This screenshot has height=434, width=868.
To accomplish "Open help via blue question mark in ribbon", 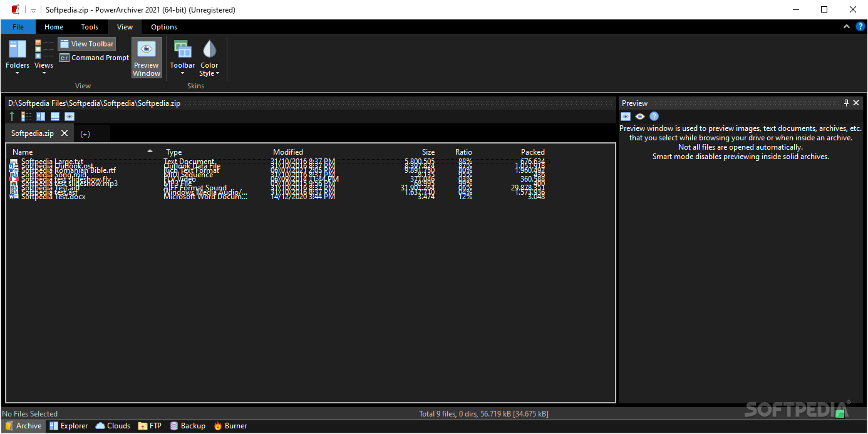I will (x=860, y=27).
